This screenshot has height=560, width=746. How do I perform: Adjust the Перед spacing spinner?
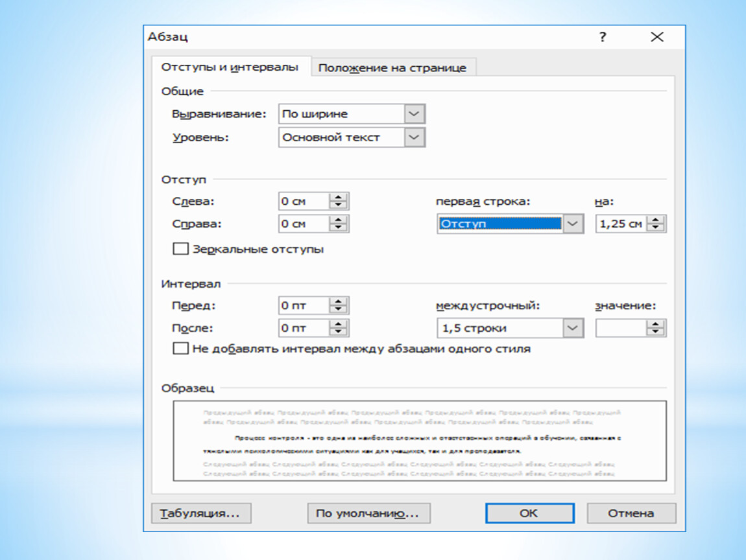[x=339, y=305]
